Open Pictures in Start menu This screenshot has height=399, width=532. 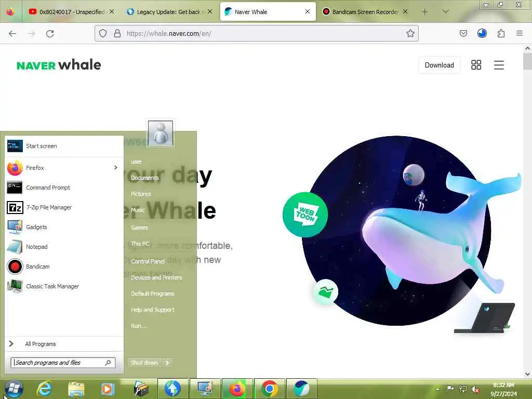click(141, 194)
